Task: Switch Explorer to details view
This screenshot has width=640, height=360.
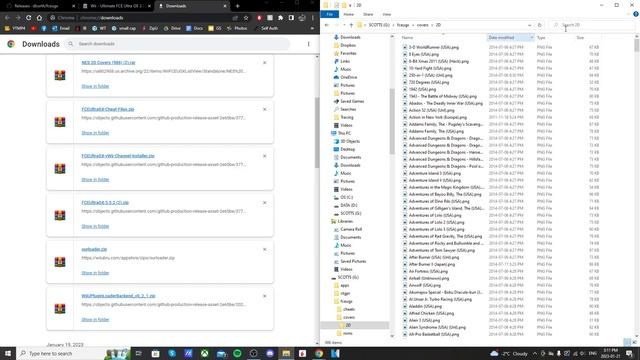Action: (x=627, y=342)
